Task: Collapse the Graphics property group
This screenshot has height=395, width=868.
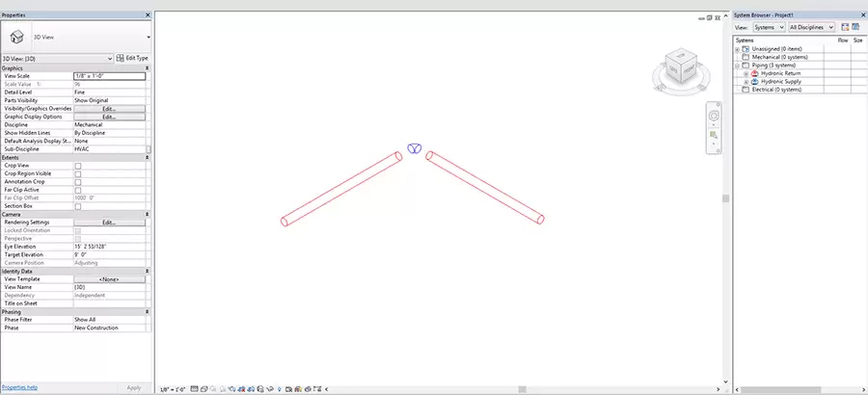Action: (148, 68)
